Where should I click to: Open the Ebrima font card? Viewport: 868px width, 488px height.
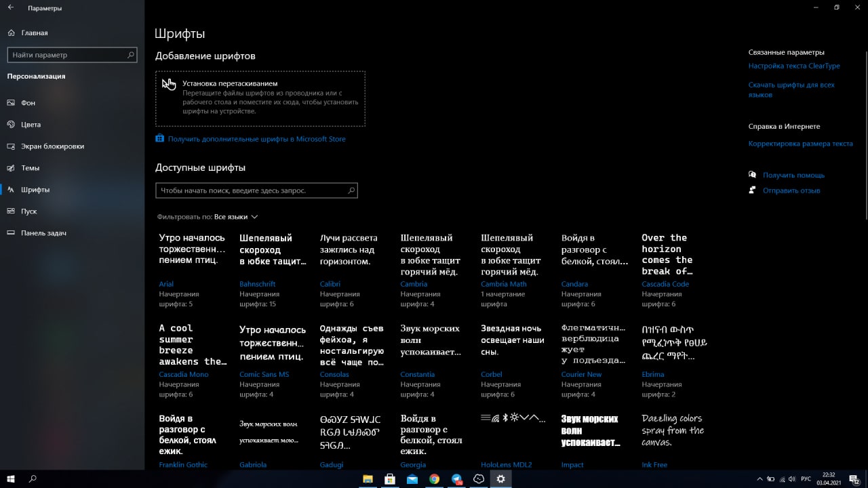(675, 360)
